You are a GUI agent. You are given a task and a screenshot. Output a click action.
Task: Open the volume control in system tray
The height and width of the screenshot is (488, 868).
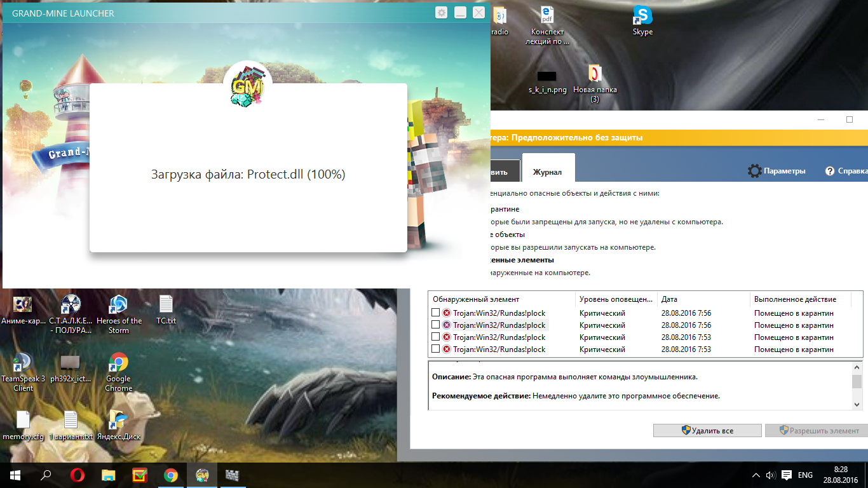coord(771,475)
